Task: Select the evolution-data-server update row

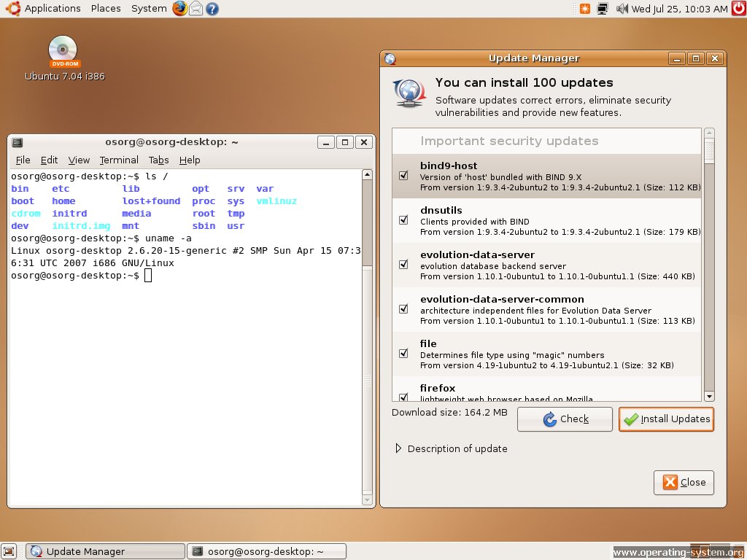Action: (x=546, y=265)
